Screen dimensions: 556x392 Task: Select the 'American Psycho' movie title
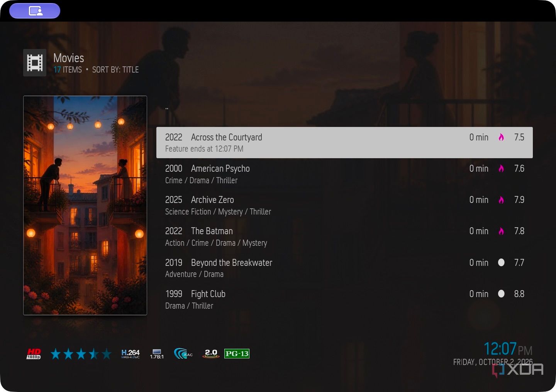coord(220,169)
